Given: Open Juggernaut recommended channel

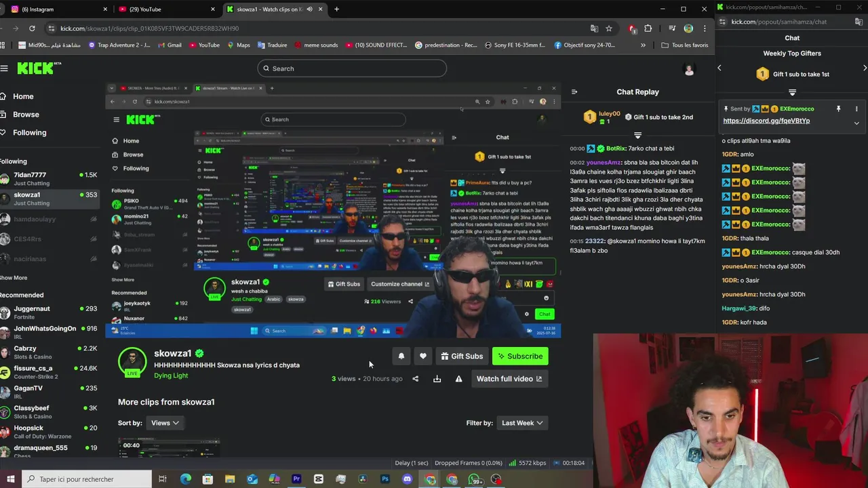Looking at the screenshot, I should [x=49, y=312].
